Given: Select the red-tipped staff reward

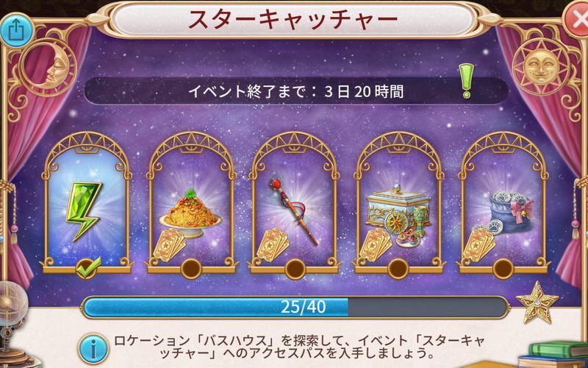Looking at the screenshot, I should [x=293, y=211].
